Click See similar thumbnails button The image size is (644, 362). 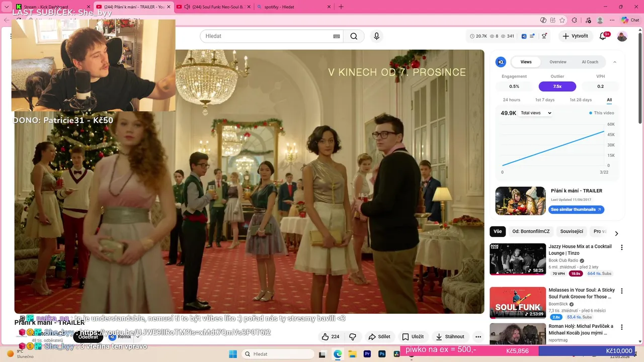576,210
